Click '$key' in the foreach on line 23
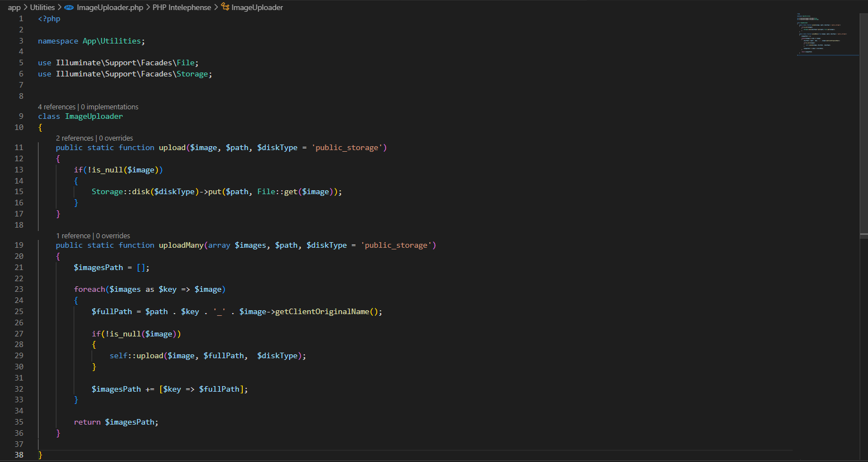 click(x=167, y=289)
